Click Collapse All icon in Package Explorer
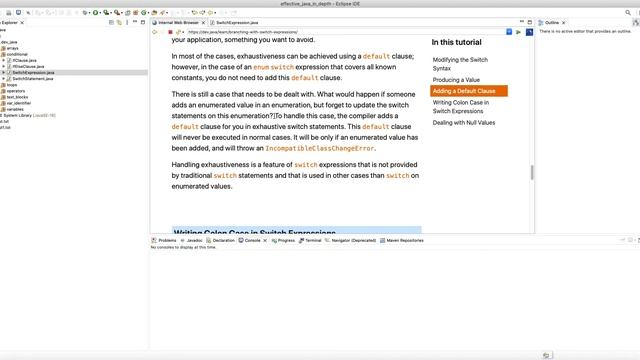This screenshot has height=360, width=640. (x=111, y=22)
